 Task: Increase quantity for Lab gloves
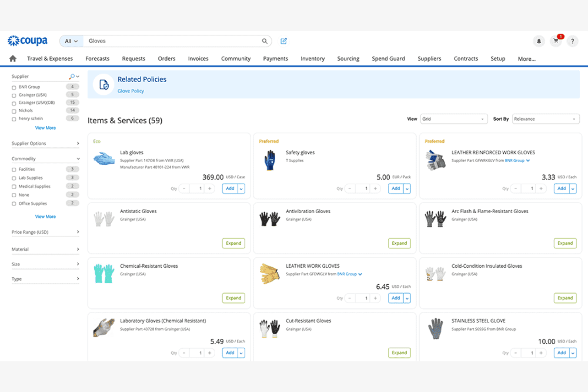tap(210, 189)
